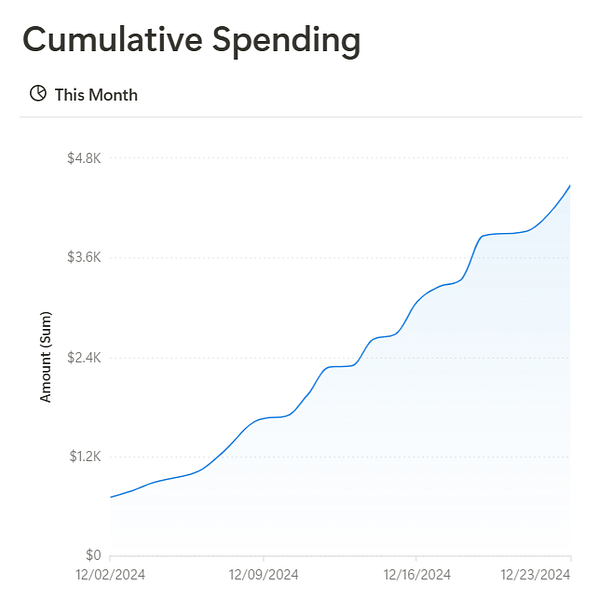Click the 12/16/2024 date label
Viewport: 597px width, 600px height.
pyautogui.click(x=417, y=575)
